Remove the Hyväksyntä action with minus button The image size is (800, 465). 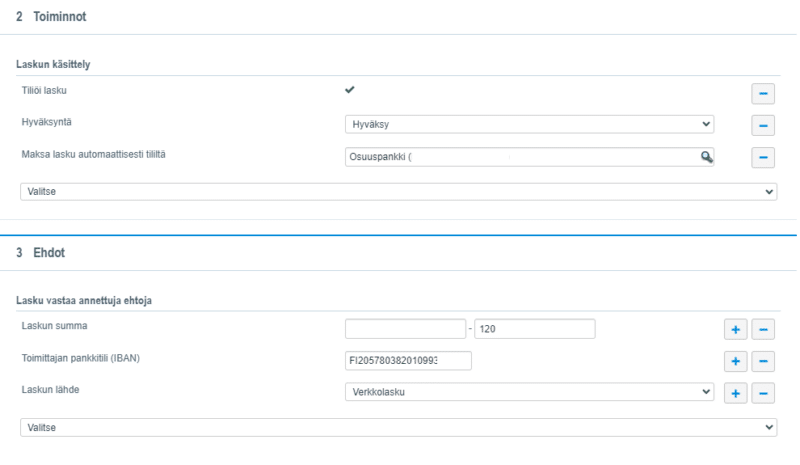(763, 125)
